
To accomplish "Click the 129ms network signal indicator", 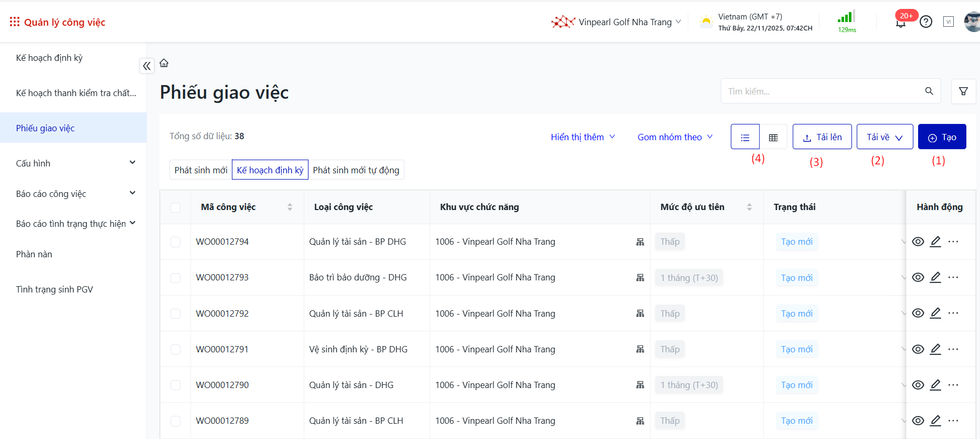I will (x=847, y=22).
